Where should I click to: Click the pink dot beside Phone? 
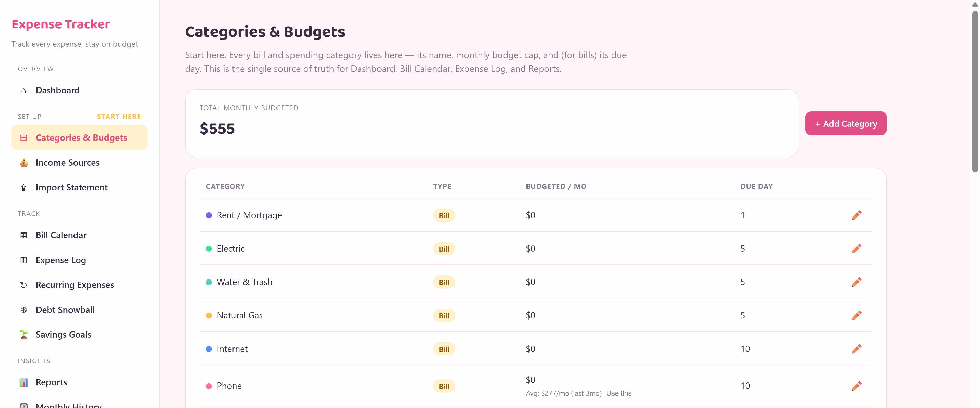tap(209, 386)
